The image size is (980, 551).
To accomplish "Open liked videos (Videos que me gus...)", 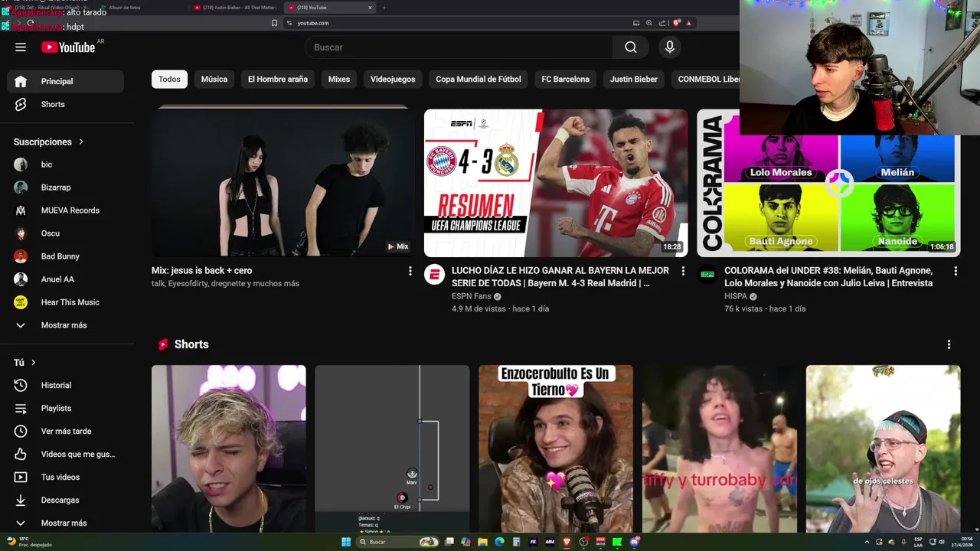I will point(65,454).
